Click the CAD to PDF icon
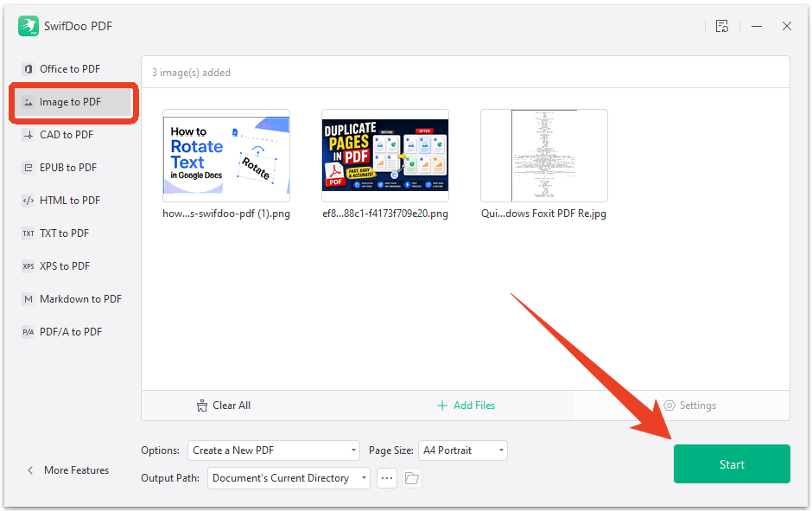812x511 pixels. (29, 135)
